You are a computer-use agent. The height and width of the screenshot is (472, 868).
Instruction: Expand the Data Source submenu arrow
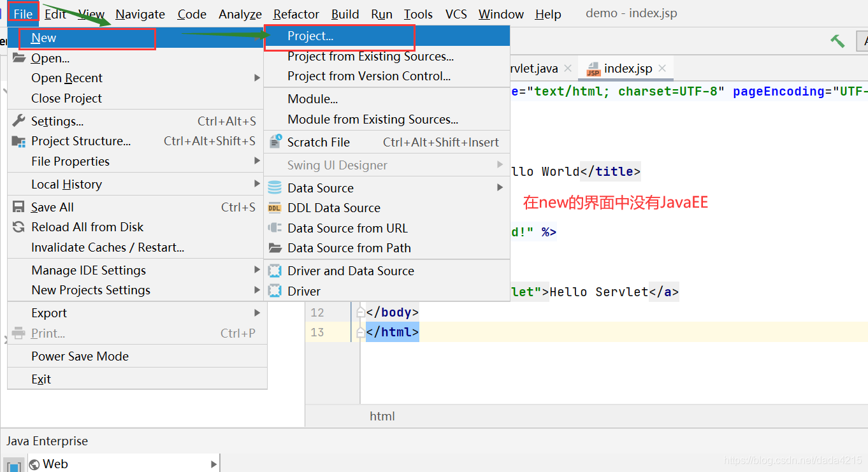(500, 188)
